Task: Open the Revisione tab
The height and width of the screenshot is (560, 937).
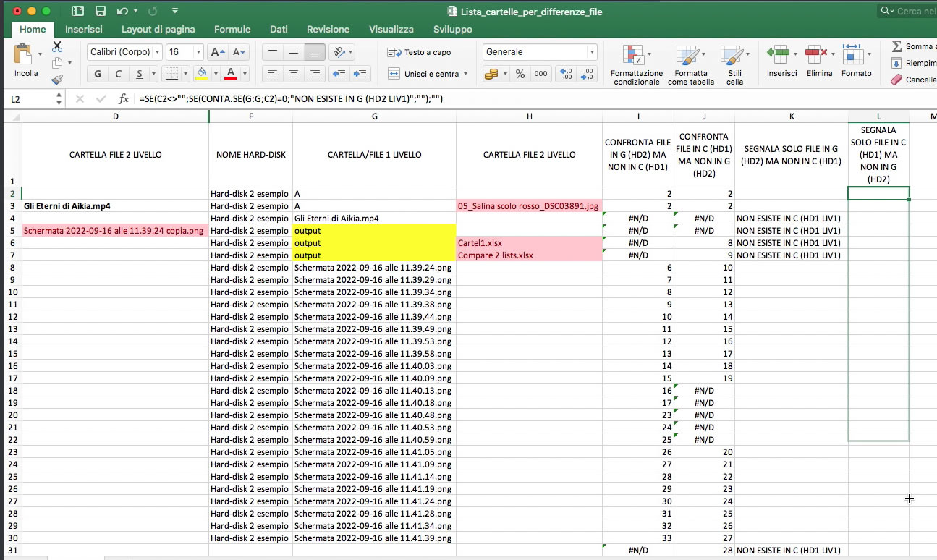Action: click(328, 29)
